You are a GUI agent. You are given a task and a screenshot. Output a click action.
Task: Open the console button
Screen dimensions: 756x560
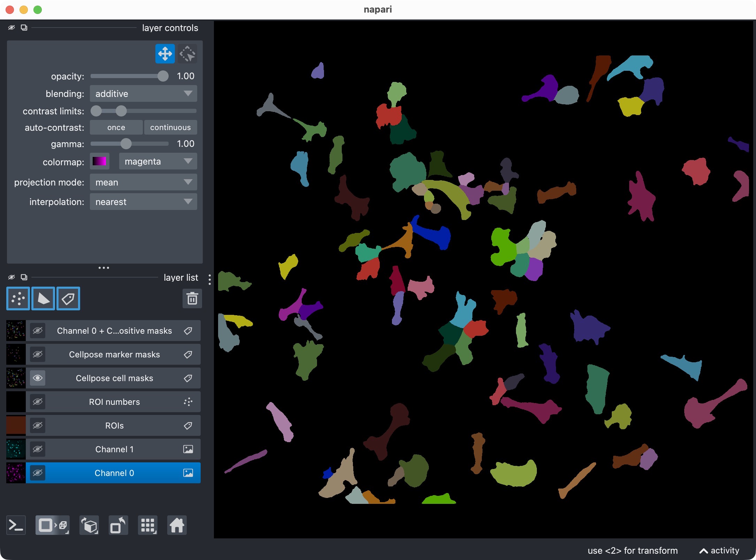point(16,525)
